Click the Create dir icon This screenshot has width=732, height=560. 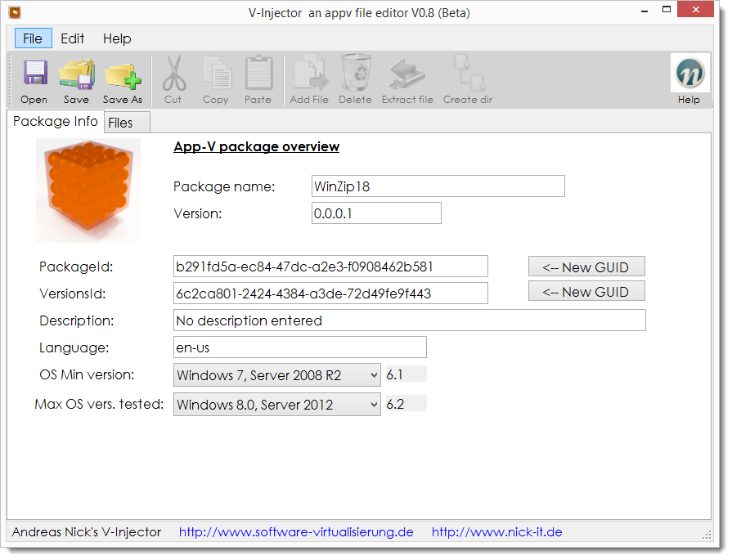pos(469,72)
